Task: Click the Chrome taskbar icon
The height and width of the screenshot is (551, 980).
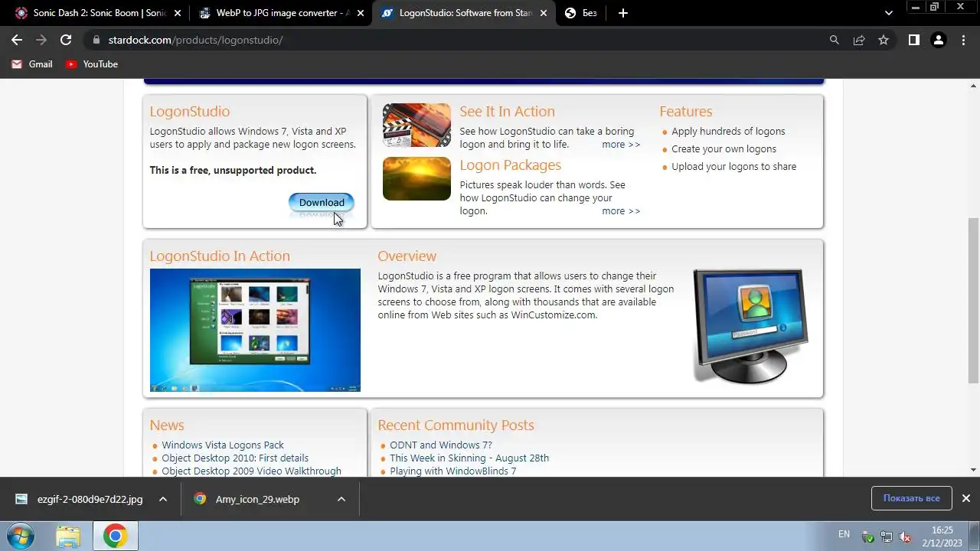Action: pyautogui.click(x=116, y=536)
